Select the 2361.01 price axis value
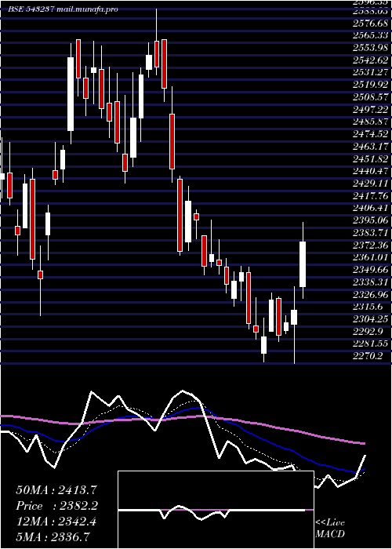The image size is (392, 549). [x=370, y=258]
